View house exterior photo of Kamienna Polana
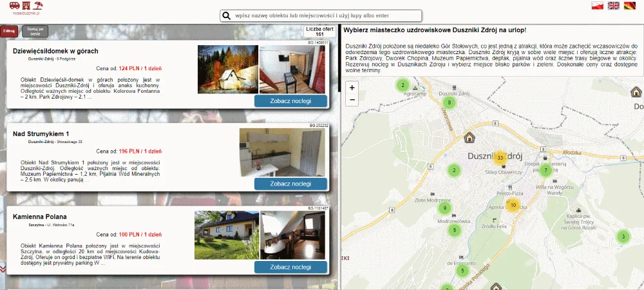Image resolution: width=644 pixels, height=290 pixels. tap(227, 235)
